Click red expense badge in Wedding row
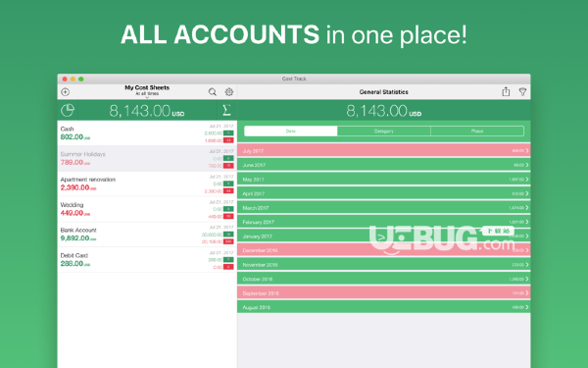The height and width of the screenshot is (368, 588). pyautogui.click(x=228, y=216)
